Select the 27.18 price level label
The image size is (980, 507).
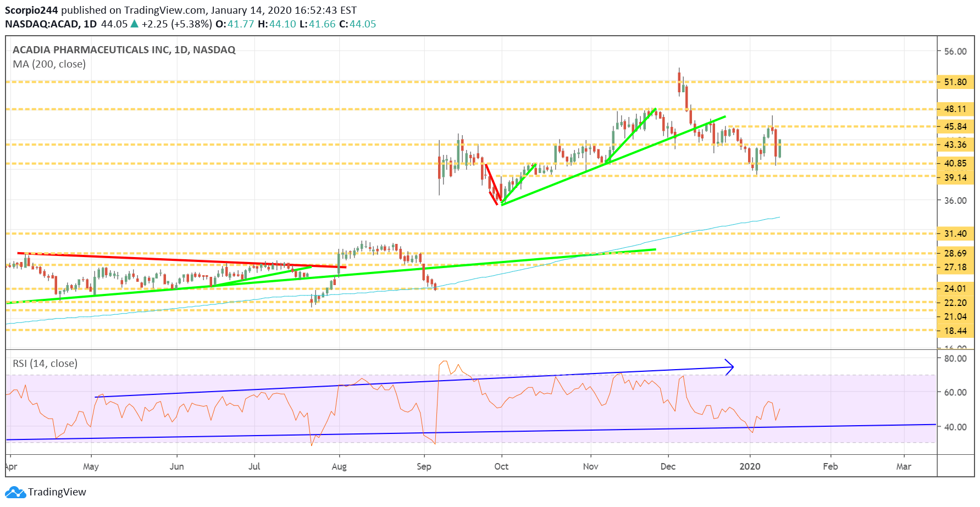955,267
